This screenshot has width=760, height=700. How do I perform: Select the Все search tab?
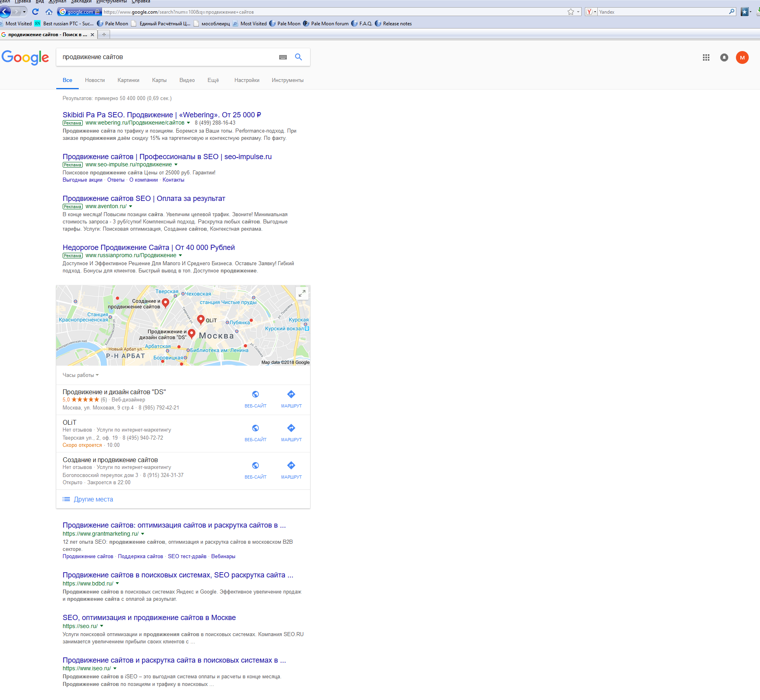coord(67,80)
